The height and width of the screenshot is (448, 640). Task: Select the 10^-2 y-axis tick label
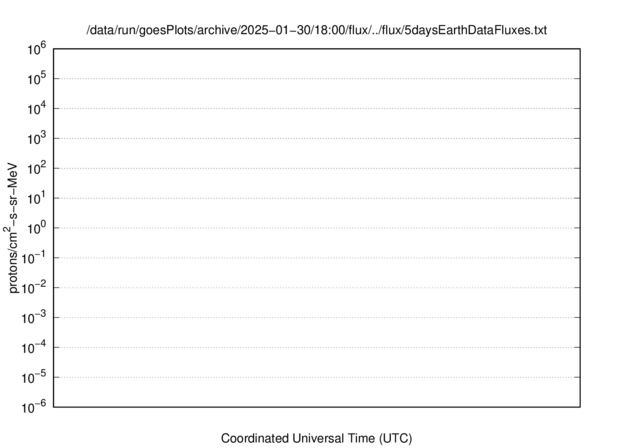(x=34, y=288)
